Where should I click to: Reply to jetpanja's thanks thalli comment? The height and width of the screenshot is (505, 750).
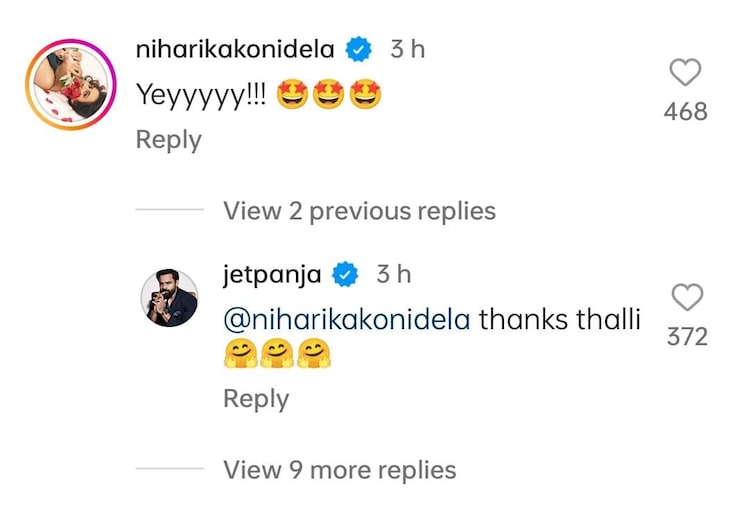tap(256, 399)
